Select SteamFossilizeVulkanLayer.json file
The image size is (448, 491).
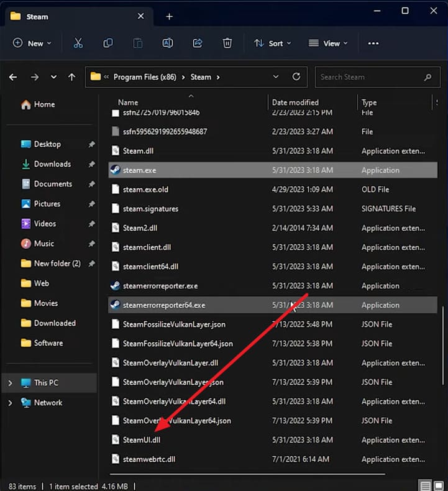tap(273, 324)
